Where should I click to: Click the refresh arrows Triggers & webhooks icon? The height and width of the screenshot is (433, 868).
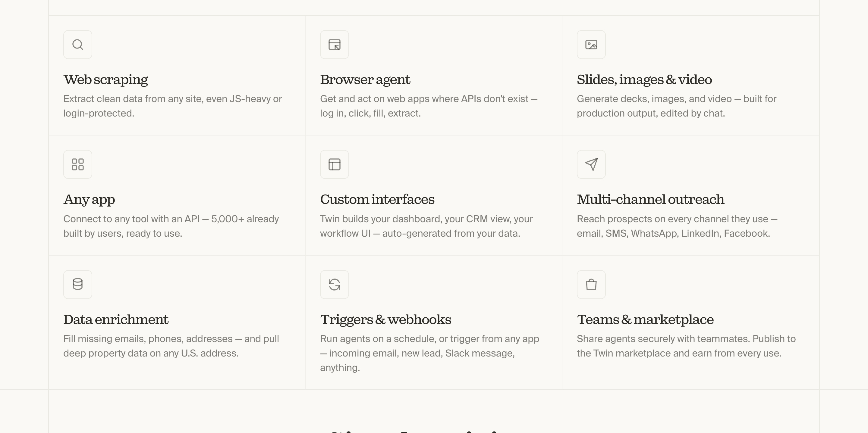coord(334,284)
